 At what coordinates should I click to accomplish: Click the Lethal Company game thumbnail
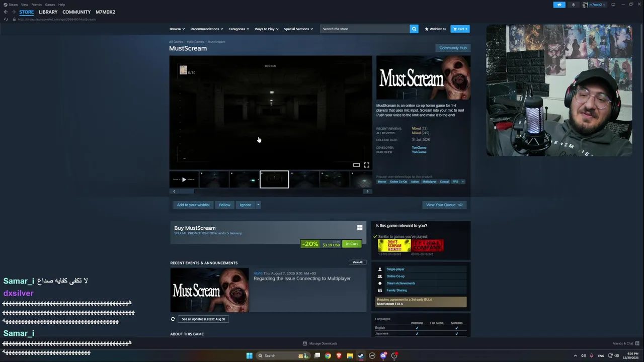tap(427, 245)
